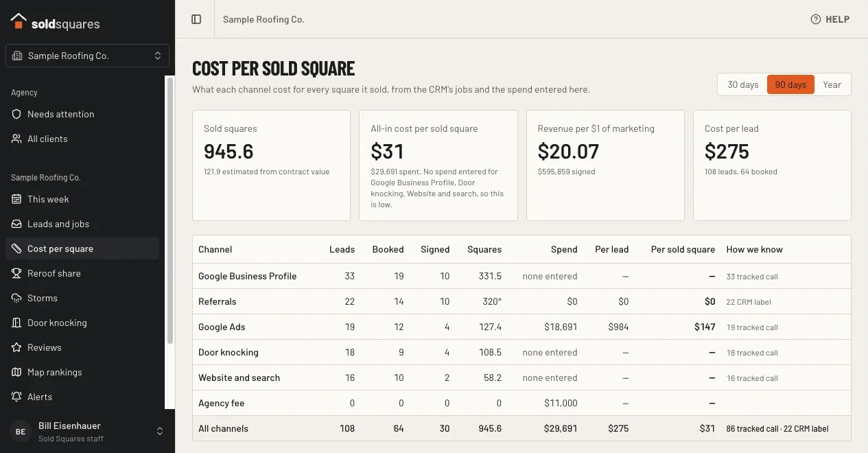
Task: Open Needs attention page
Action: point(82,114)
